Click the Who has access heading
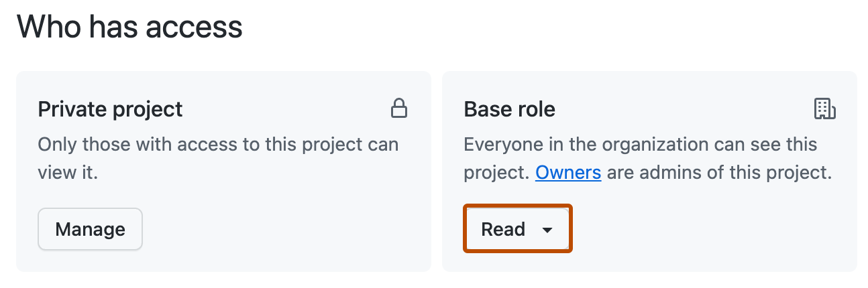 point(129,27)
